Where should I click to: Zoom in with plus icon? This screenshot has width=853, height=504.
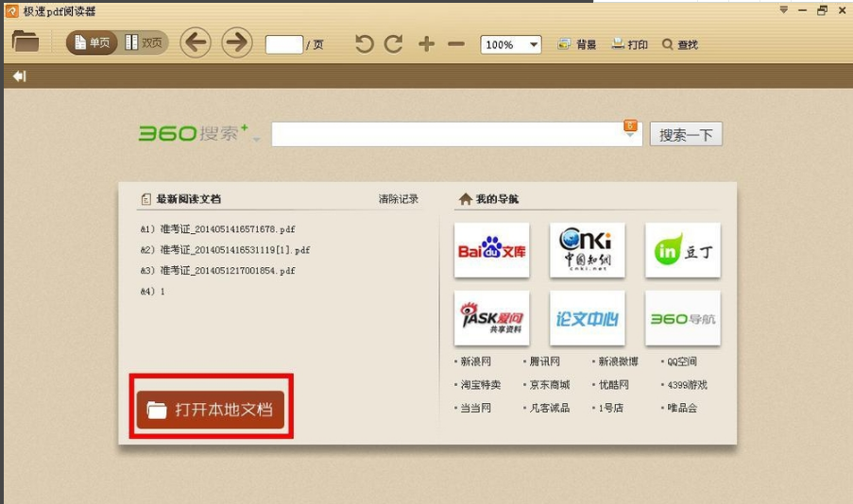pyautogui.click(x=427, y=44)
